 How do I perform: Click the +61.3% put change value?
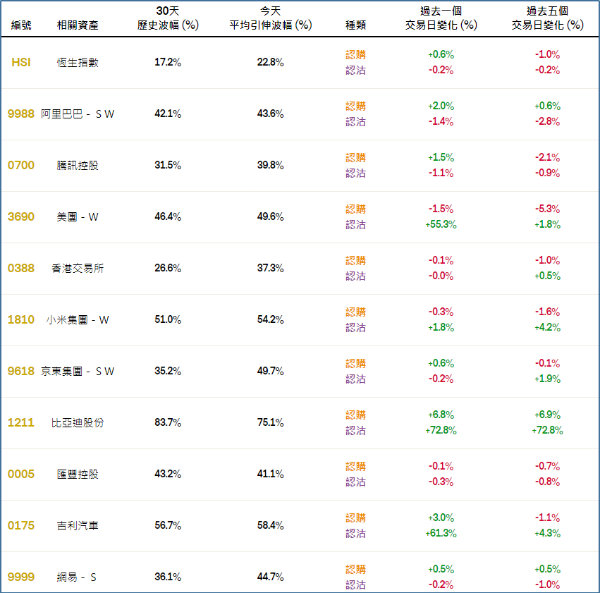coord(441,533)
